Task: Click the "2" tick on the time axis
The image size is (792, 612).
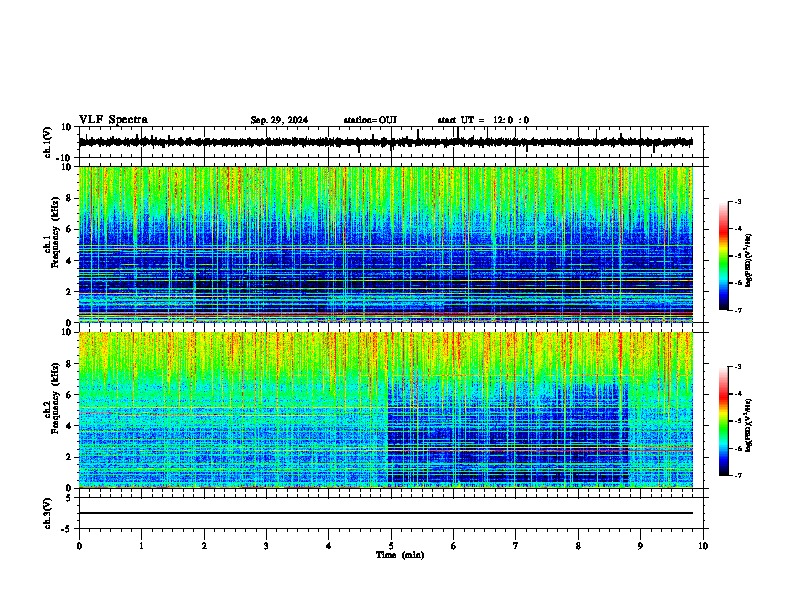Action: point(204,546)
